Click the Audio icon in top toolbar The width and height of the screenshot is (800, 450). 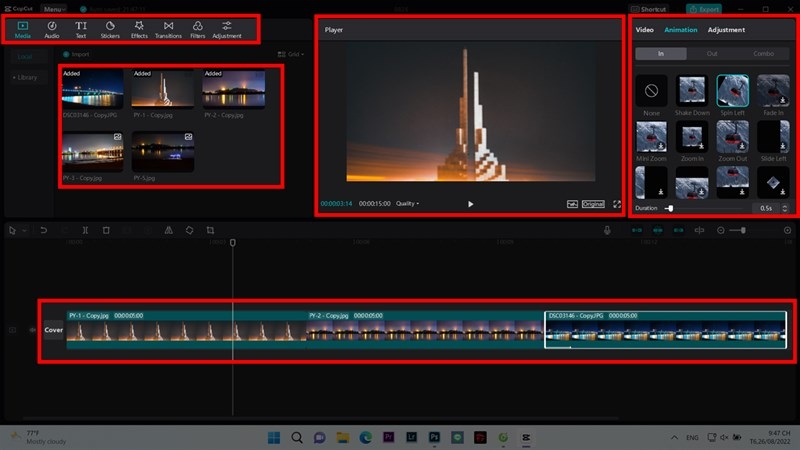click(x=52, y=28)
